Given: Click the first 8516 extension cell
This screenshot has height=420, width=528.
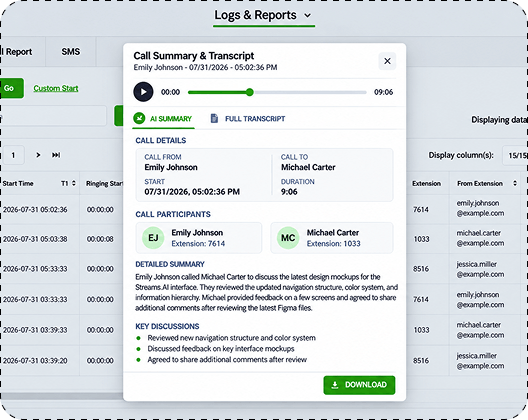Looking at the screenshot, I should [421, 269].
